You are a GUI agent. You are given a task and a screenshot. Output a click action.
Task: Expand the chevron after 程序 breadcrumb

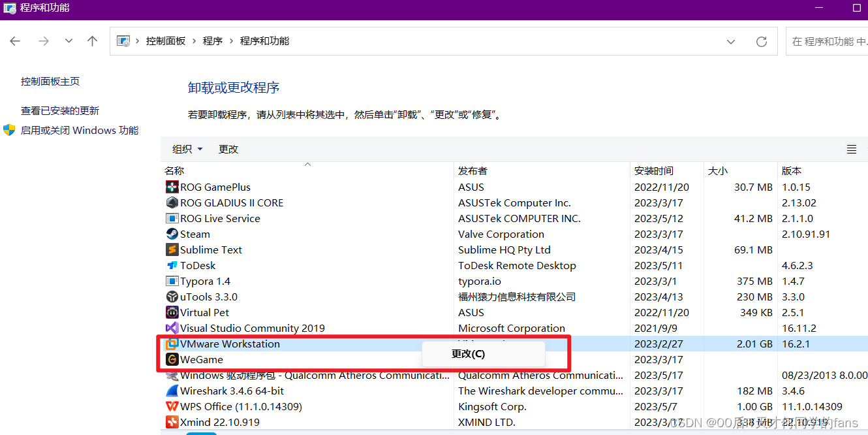coord(231,41)
